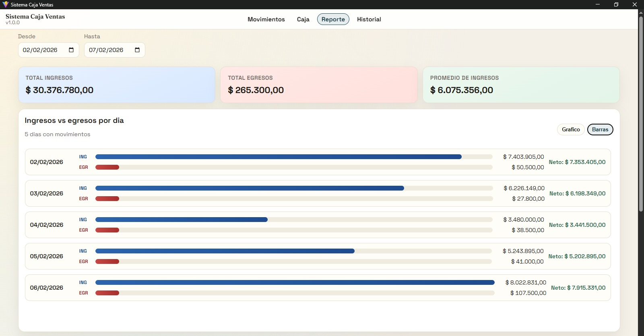The image size is (644, 336).
Task: Switch chart view to Grafico
Action: click(x=571, y=129)
